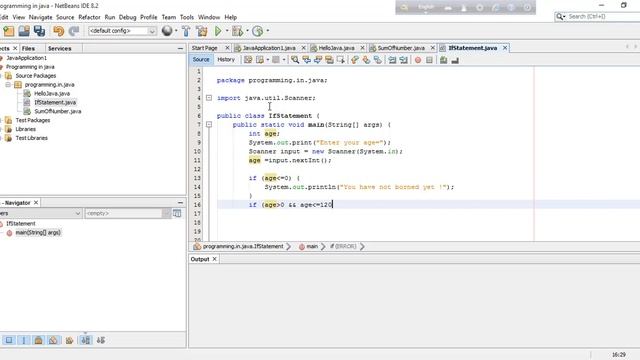Collapse the programming.in.java package node
Screen dimensions: 640x360
click(8, 84)
